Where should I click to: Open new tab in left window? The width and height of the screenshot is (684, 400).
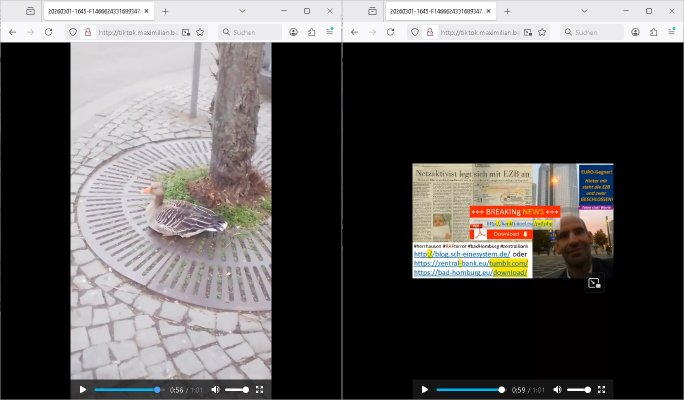pos(165,11)
